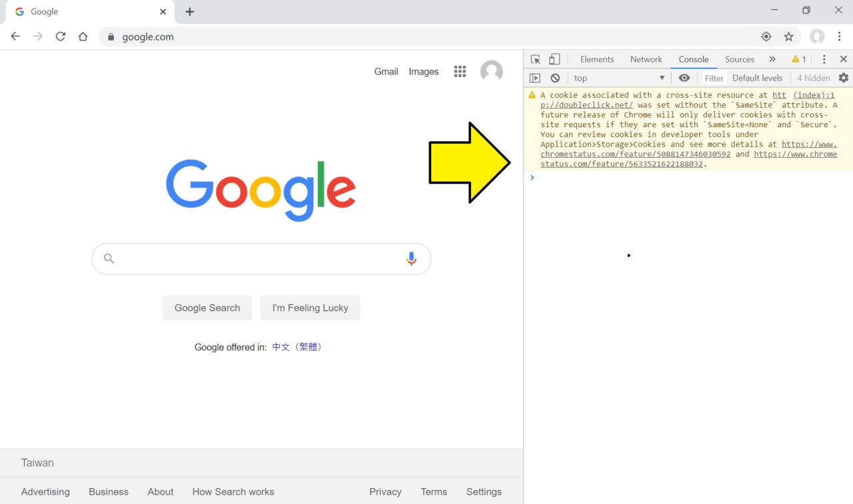The width and height of the screenshot is (853, 504).
Task: Create a live expression with the eye icon
Action: point(684,78)
